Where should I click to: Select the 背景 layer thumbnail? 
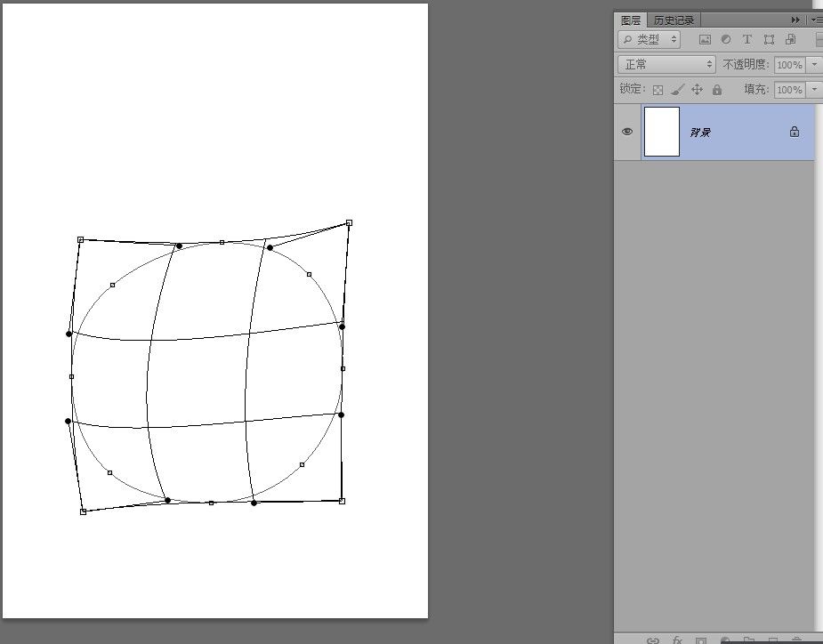662,132
